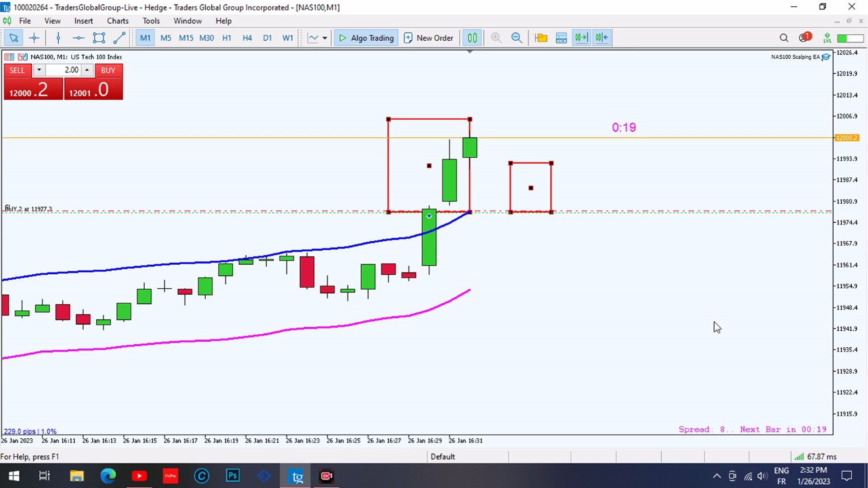The height and width of the screenshot is (488, 868).
Task: Click the 12000.2 price label on axis
Action: point(846,138)
